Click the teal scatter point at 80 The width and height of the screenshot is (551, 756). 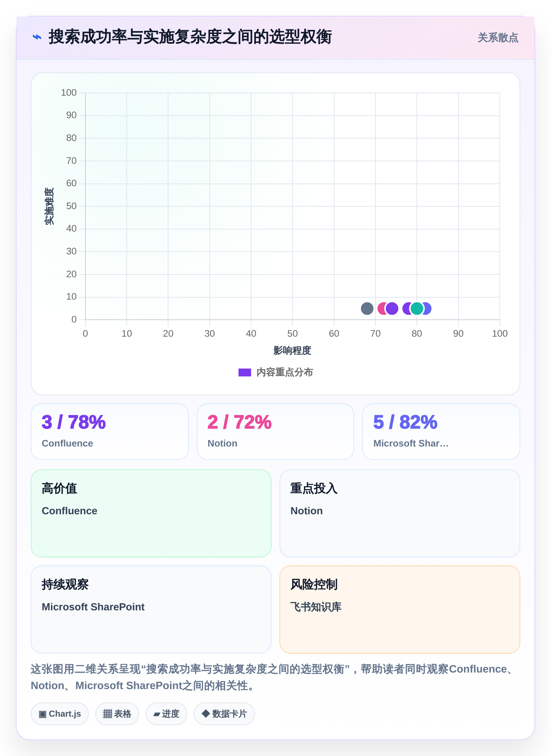point(417,309)
